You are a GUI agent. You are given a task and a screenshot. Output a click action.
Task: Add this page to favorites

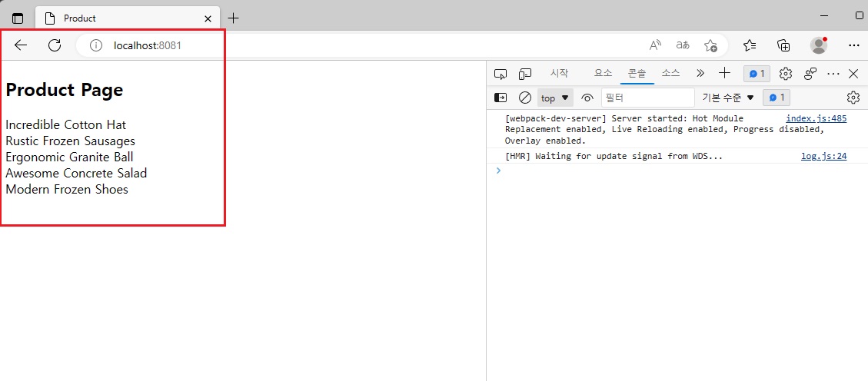711,45
